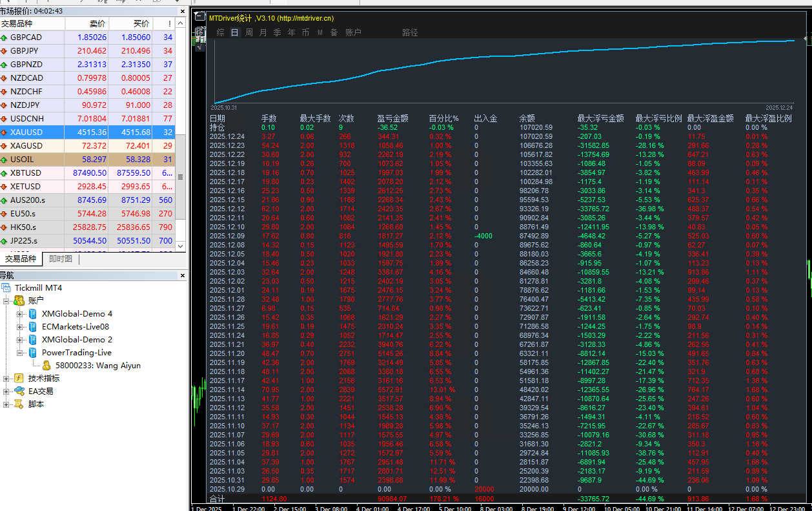Screen dimensions: 812x511
Task: Click the 交易品种 column header
Action: pos(33,23)
